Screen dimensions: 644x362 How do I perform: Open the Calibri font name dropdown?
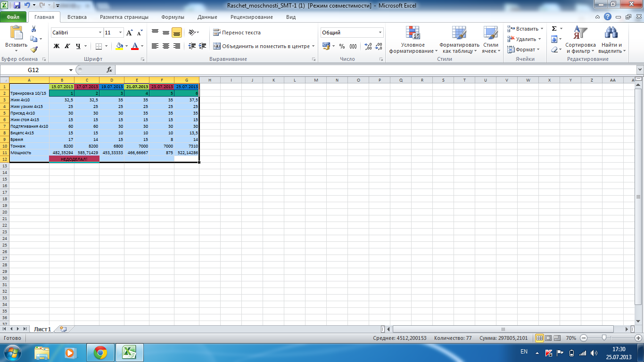(x=100, y=33)
